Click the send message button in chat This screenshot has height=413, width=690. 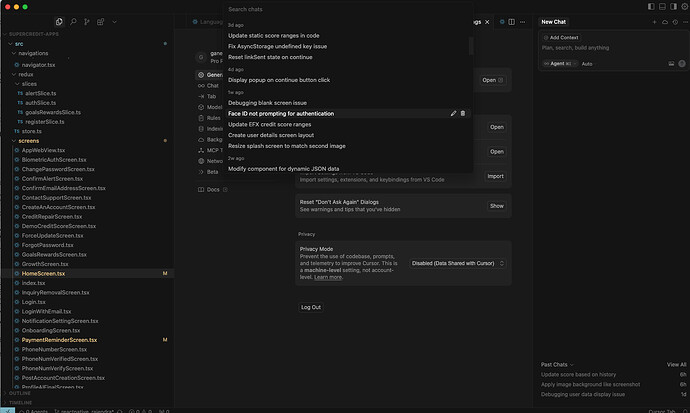point(682,64)
